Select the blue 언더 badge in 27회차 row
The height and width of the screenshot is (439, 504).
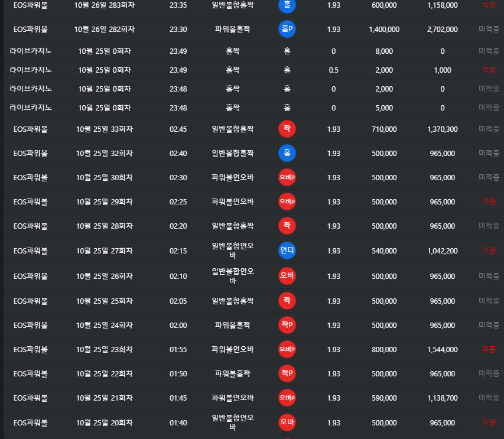(287, 251)
